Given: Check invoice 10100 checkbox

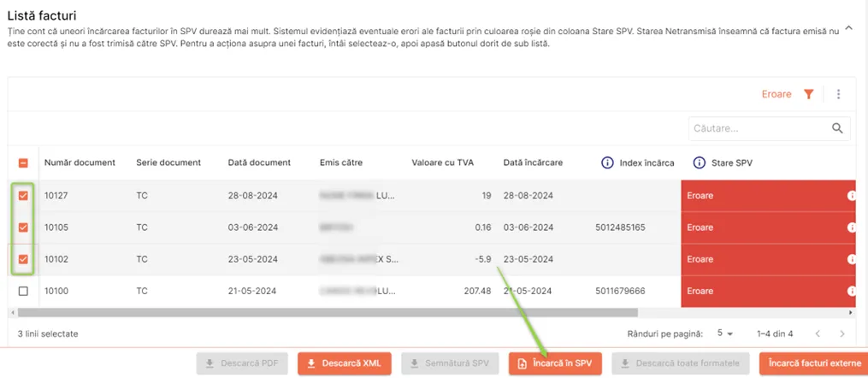Looking at the screenshot, I should (x=23, y=291).
